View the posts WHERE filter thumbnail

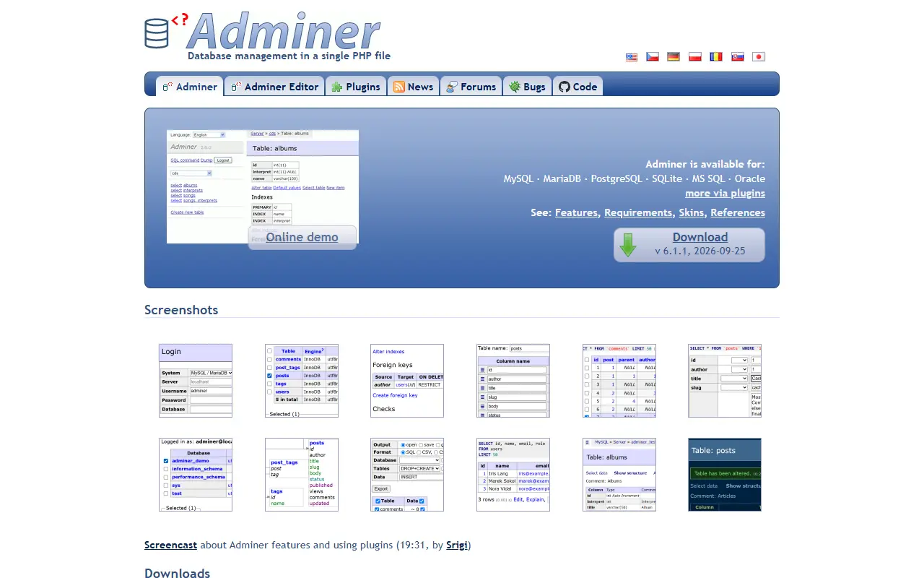click(725, 381)
